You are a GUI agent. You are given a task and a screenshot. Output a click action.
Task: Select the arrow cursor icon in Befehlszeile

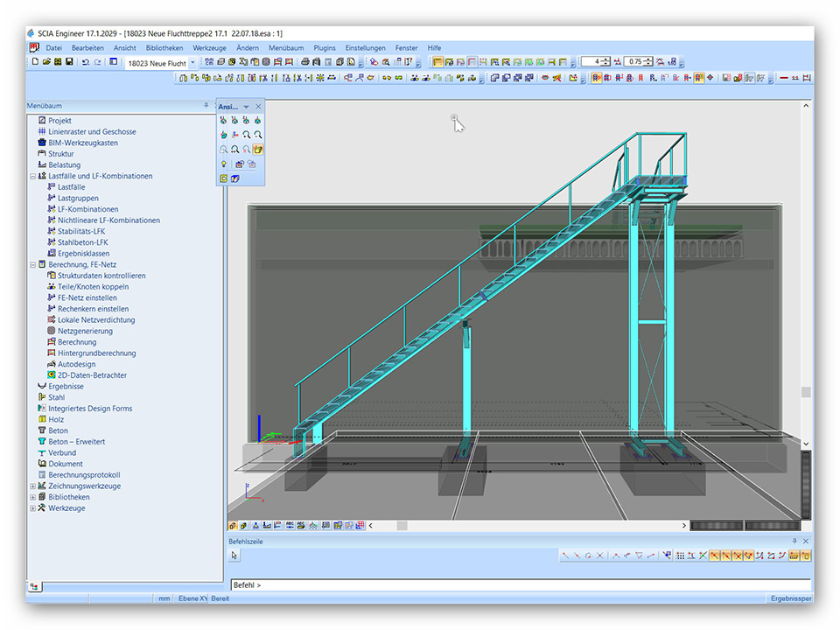pyautogui.click(x=234, y=556)
